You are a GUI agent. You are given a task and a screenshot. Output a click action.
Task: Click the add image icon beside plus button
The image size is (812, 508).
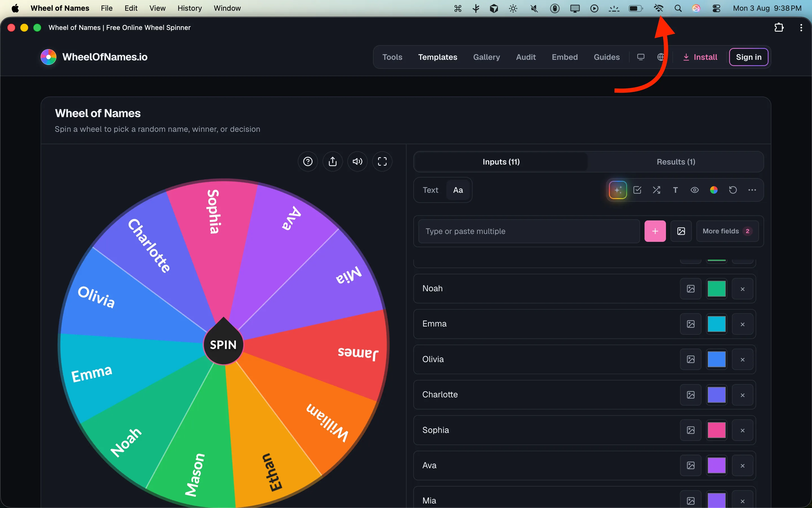tap(681, 231)
